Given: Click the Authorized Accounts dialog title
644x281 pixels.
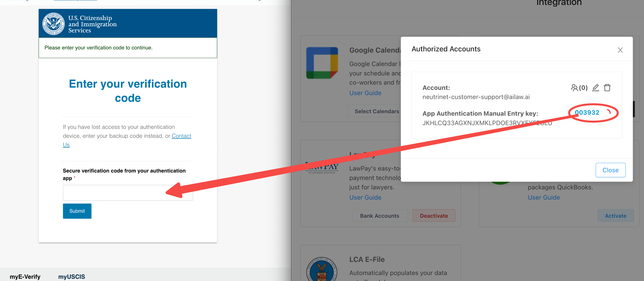Looking at the screenshot, I should pyautogui.click(x=446, y=49).
